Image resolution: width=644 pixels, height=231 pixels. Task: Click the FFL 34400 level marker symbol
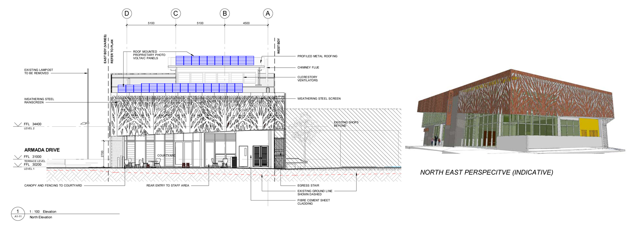click(18, 125)
